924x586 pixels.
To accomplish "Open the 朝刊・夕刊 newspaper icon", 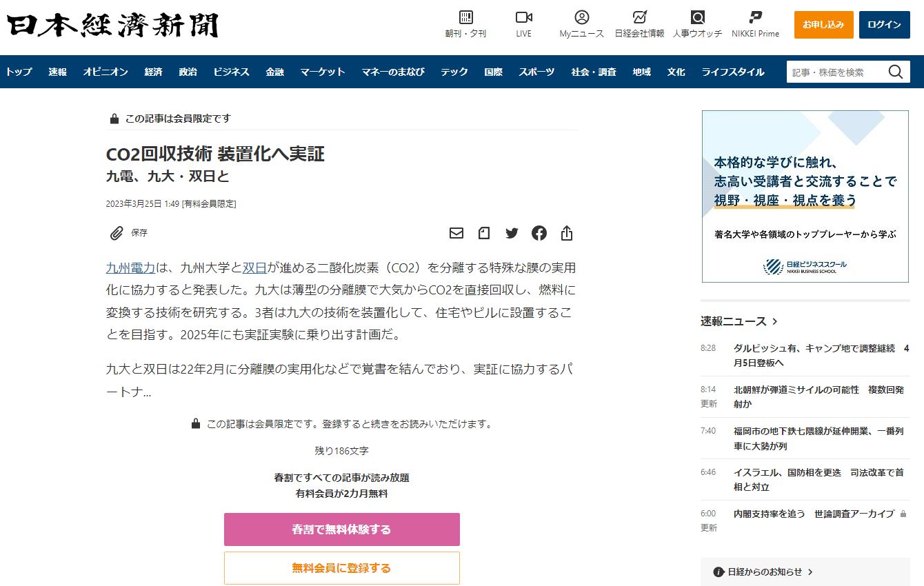I will (x=466, y=18).
